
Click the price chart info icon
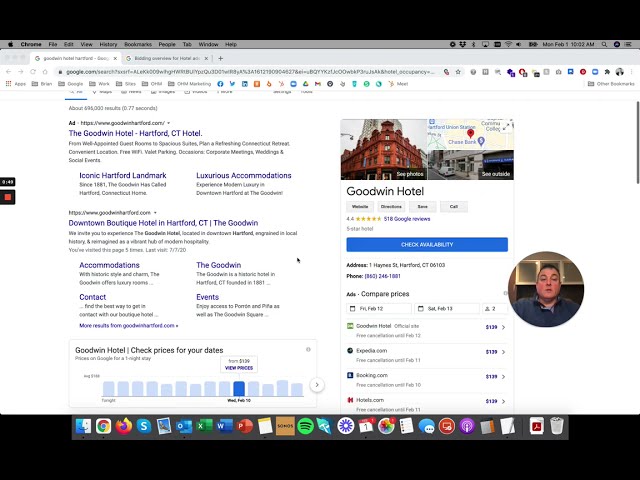point(308,349)
